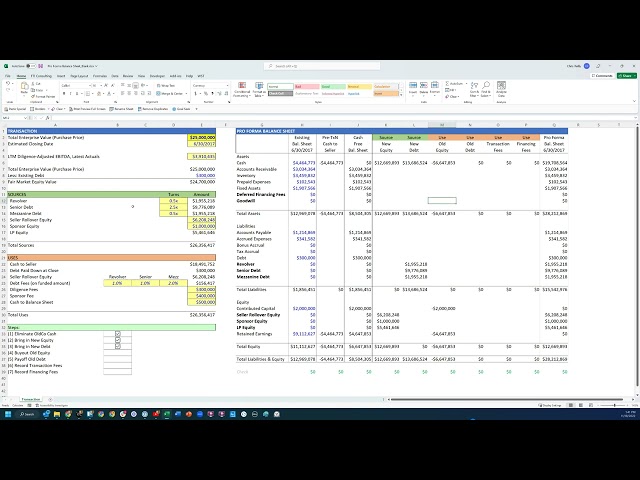Click the Paste icon
Viewport: 640px width, 480px height.
24,86
